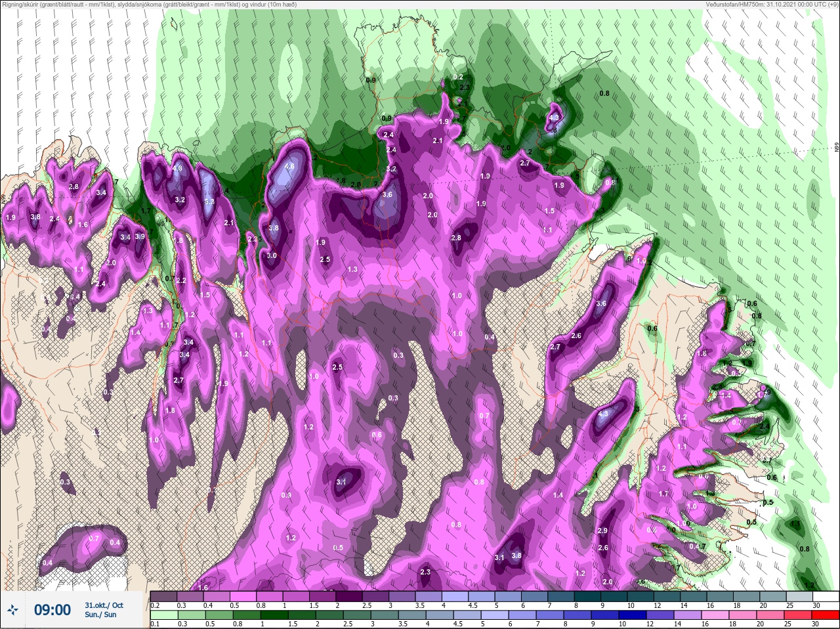Click the white swatch ending the upper legend
The height and width of the screenshot is (629, 840).
click(x=826, y=597)
